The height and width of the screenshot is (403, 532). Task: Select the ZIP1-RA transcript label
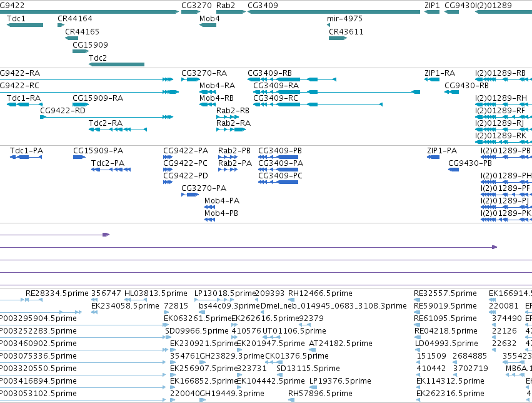coord(439,73)
